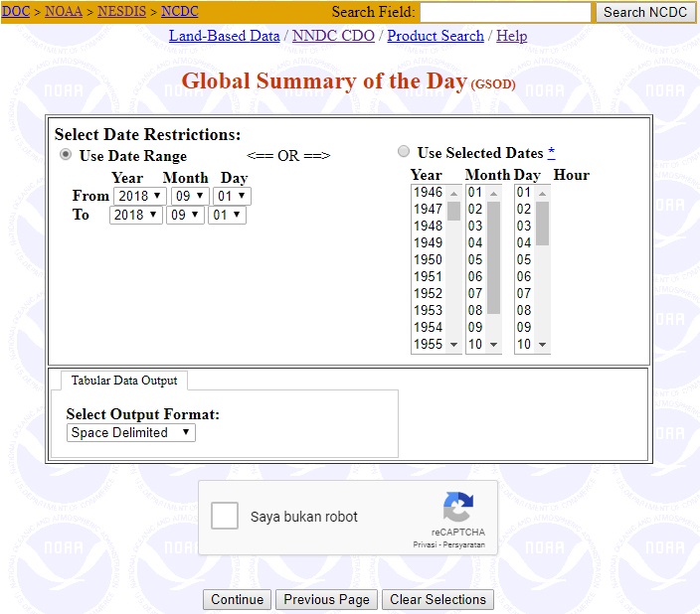Select year 1954 in the Year list
This screenshot has height=614, width=700.
[429, 328]
